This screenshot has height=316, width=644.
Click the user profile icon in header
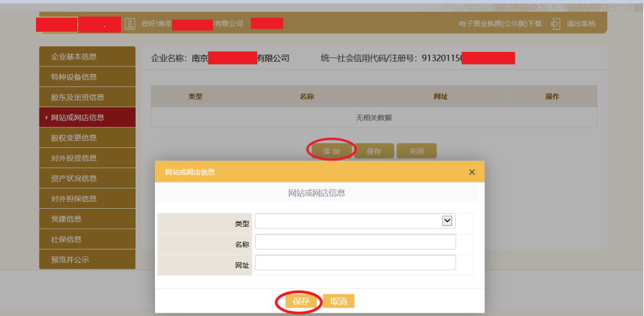click(x=130, y=24)
